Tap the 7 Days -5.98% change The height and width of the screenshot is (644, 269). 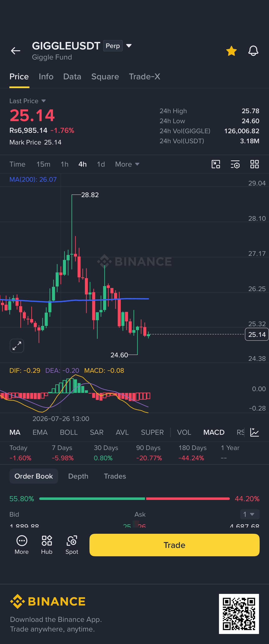(x=63, y=453)
